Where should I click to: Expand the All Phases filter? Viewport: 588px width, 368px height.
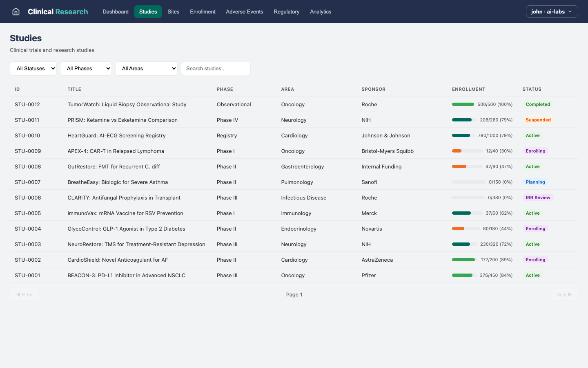pos(86,69)
